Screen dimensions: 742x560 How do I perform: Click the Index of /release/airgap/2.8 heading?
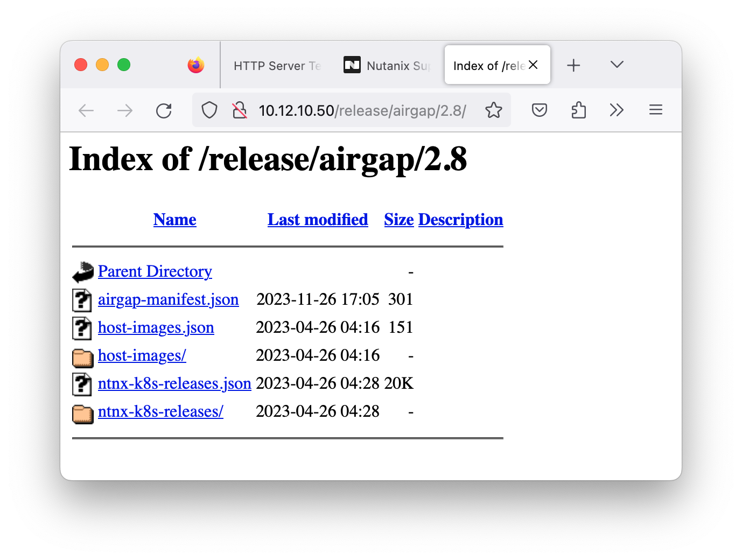click(268, 159)
